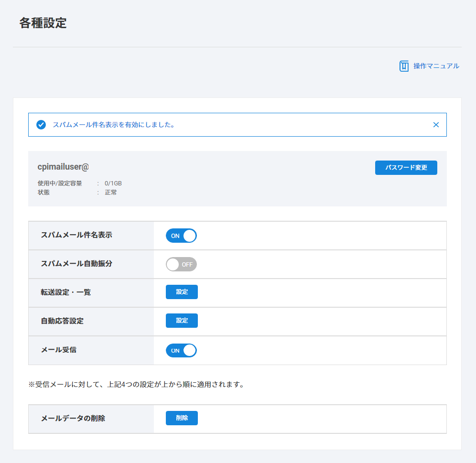This screenshot has width=476, height=463.
Task: Click the blue checkmark success icon
Action: (x=41, y=125)
